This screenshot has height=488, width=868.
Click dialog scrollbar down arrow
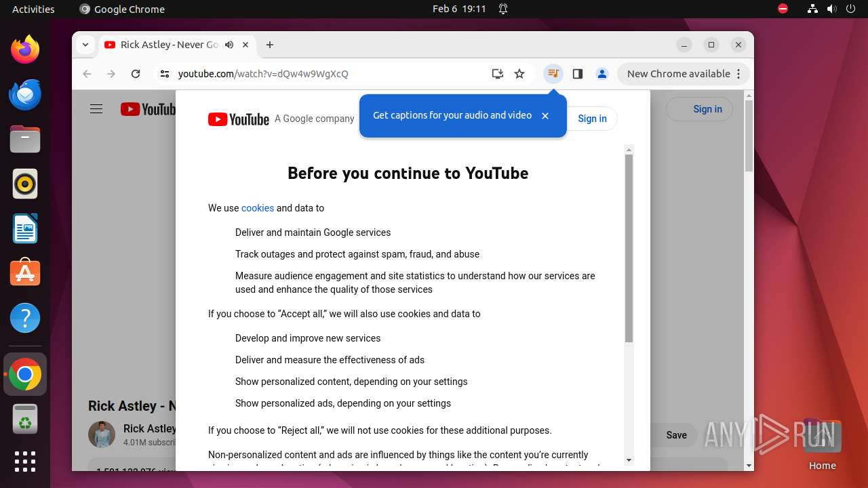click(629, 460)
